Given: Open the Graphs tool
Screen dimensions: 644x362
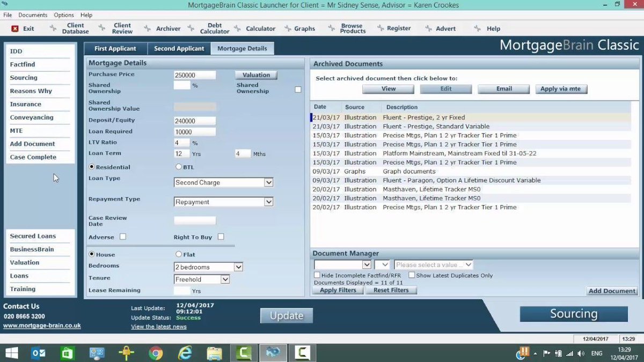Looking at the screenshot, I should point(300,28).
